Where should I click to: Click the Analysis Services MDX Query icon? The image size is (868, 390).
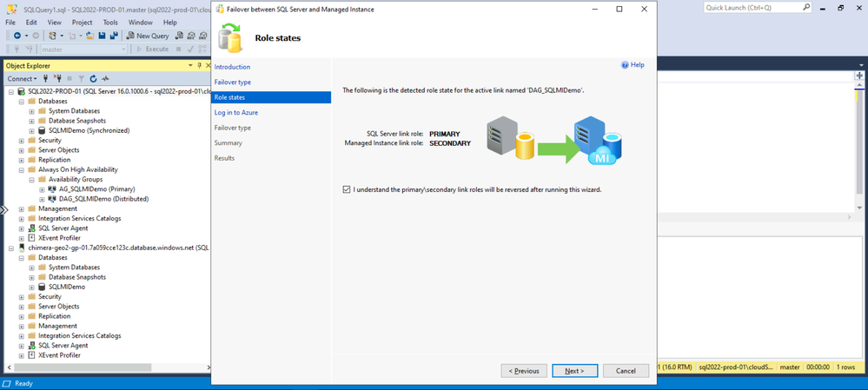coord(191,36)
